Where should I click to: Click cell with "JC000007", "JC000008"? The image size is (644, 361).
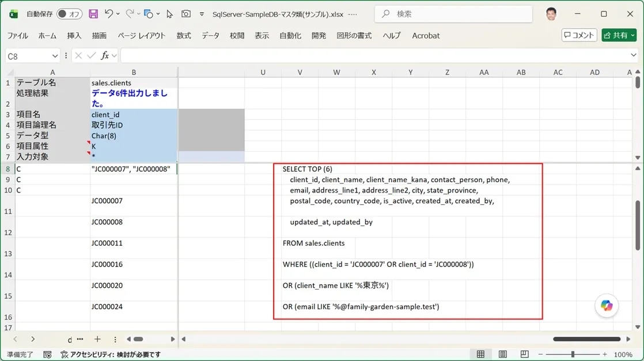point(134,169)
